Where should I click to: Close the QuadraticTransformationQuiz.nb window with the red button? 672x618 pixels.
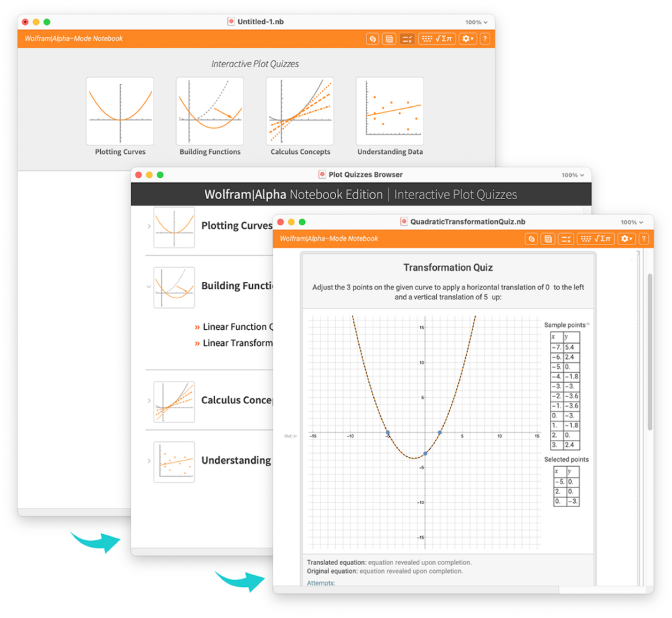click(x=281, y=222)
